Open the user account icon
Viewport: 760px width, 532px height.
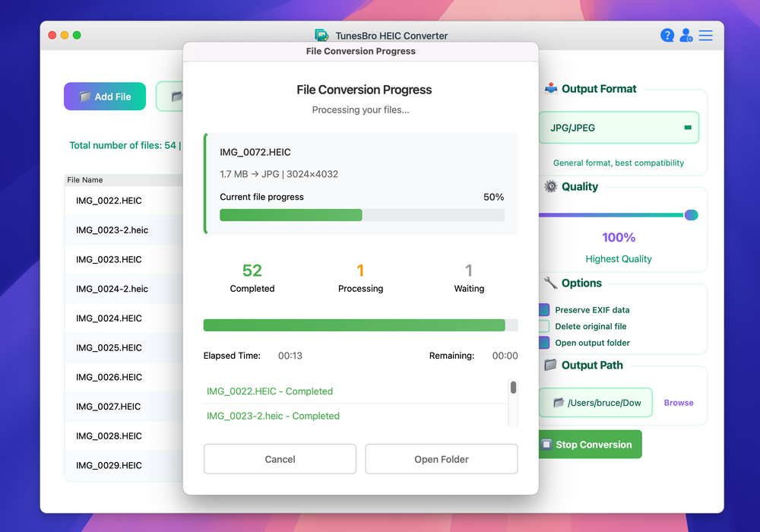(x=686, y=36)
